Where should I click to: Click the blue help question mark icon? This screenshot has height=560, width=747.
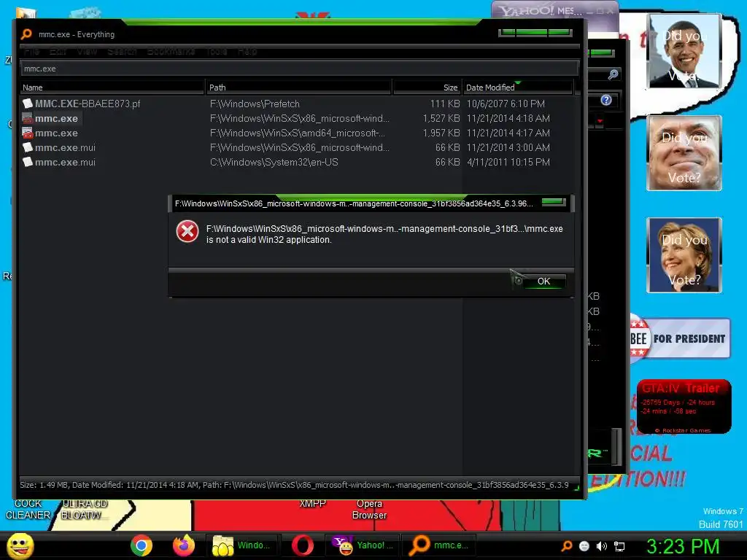606,100
